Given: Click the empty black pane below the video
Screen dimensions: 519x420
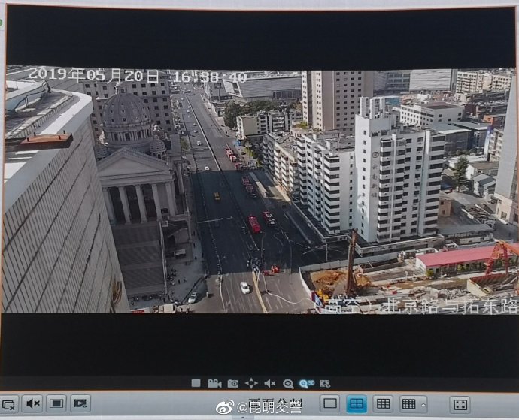Looking at the screenshot, I should tap(259, 344).
